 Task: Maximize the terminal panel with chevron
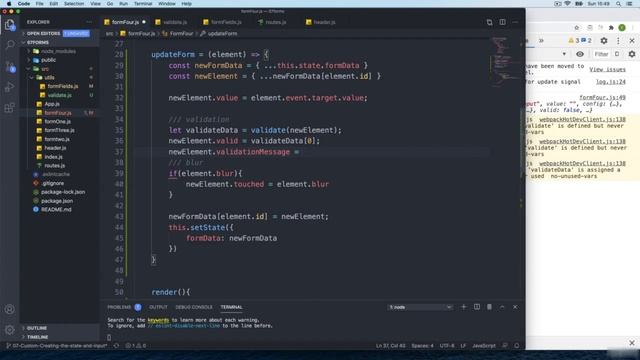click(x=502, y=307)
